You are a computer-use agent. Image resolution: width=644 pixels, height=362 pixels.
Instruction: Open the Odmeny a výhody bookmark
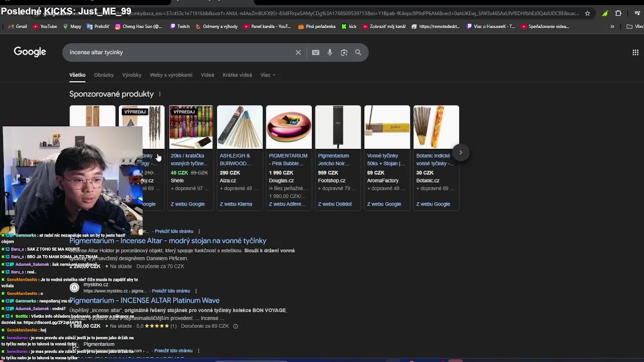(x=217, y=27)
